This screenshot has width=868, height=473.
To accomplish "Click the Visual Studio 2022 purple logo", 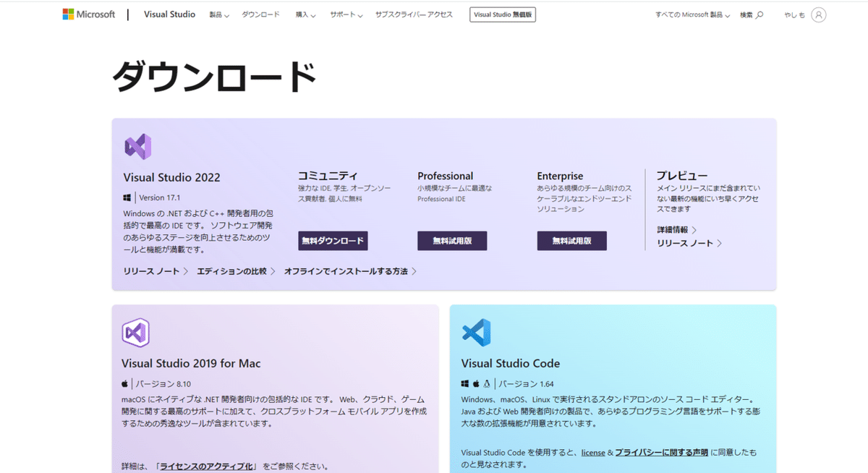I will [137, 147].
